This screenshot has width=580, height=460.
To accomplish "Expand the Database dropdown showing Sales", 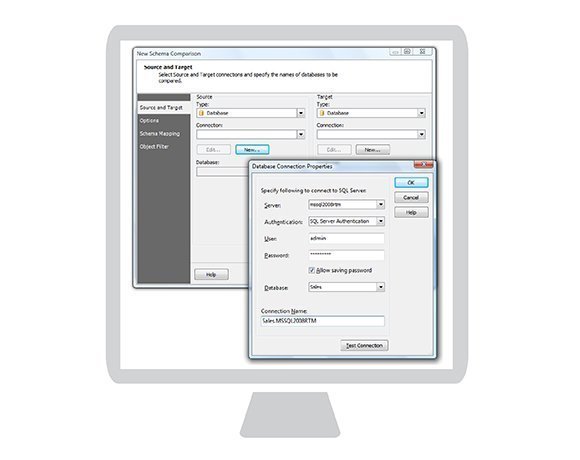I will tap(381, 287).
